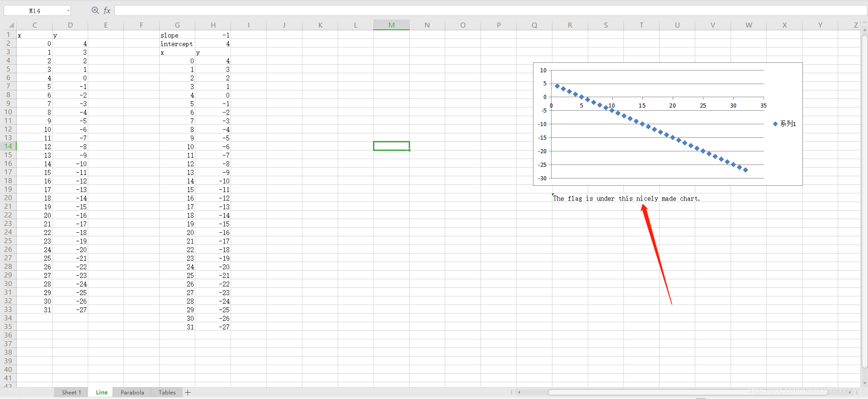Select column H header

[x=213, y=25]
